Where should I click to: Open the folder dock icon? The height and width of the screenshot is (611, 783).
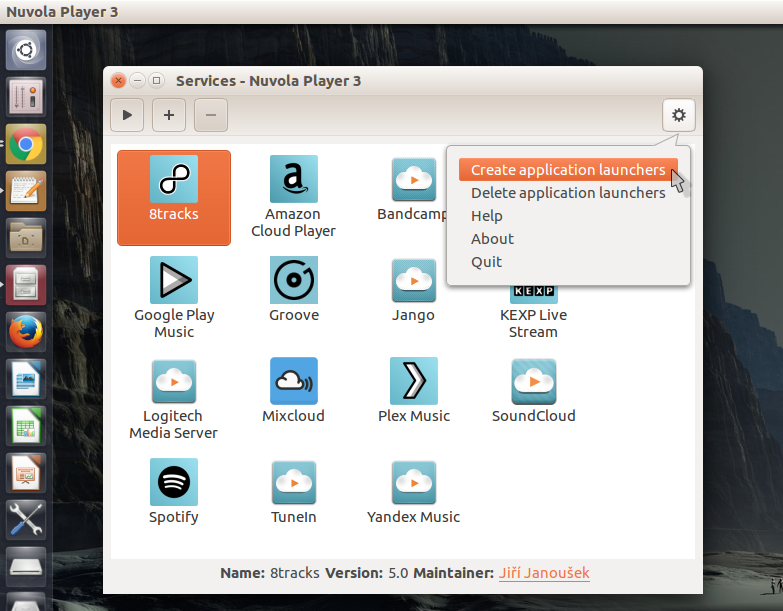[26, 238]
